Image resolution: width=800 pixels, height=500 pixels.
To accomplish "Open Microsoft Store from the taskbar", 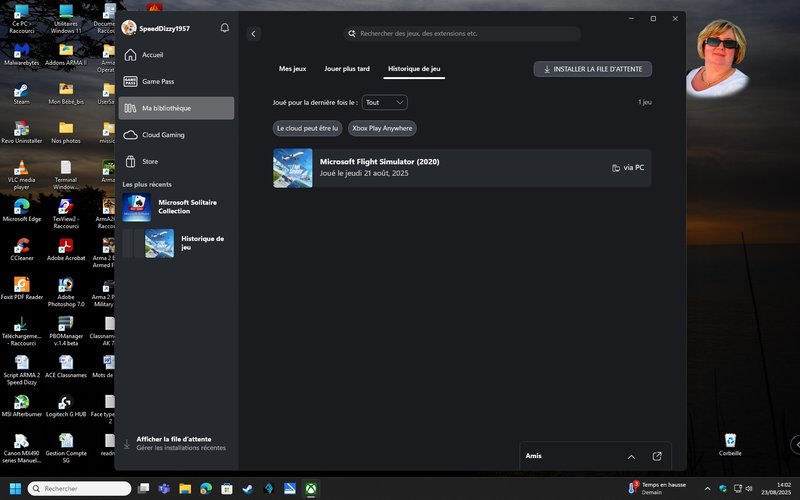I will [227, 489].
